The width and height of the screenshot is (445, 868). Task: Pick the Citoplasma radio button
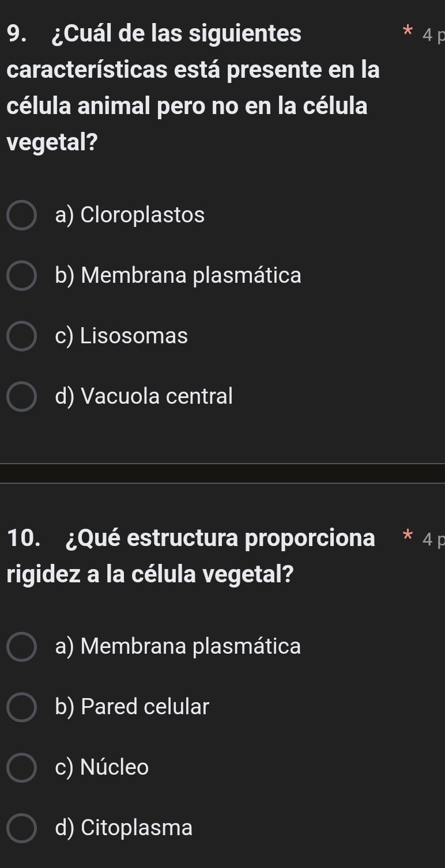22,828
